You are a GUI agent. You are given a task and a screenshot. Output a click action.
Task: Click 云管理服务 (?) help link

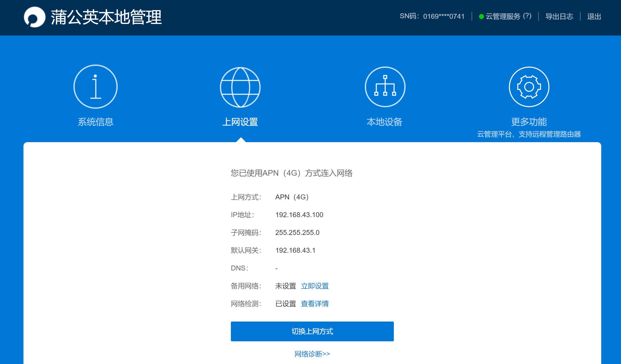(509, 16)
